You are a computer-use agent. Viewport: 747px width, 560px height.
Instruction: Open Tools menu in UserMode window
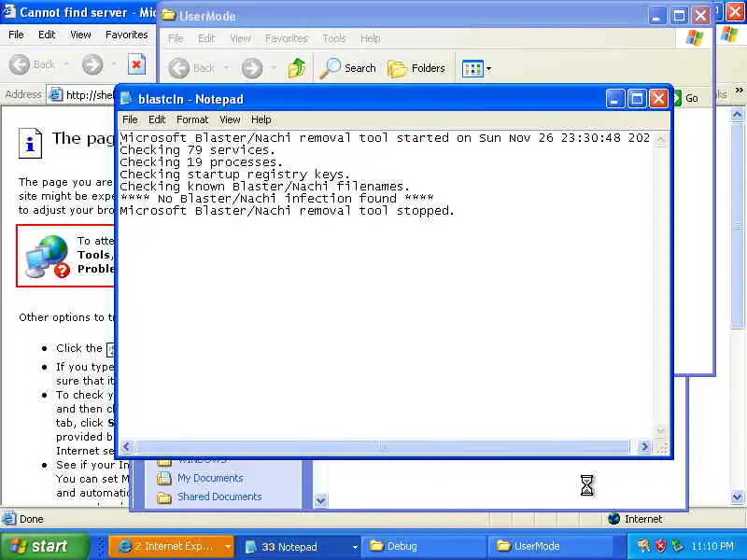(333, 38)
